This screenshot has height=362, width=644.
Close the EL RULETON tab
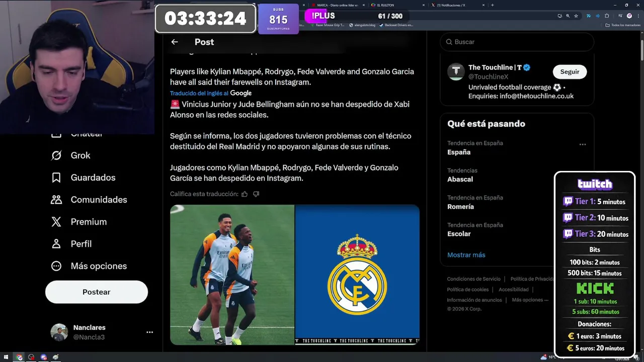click(424, 5)
